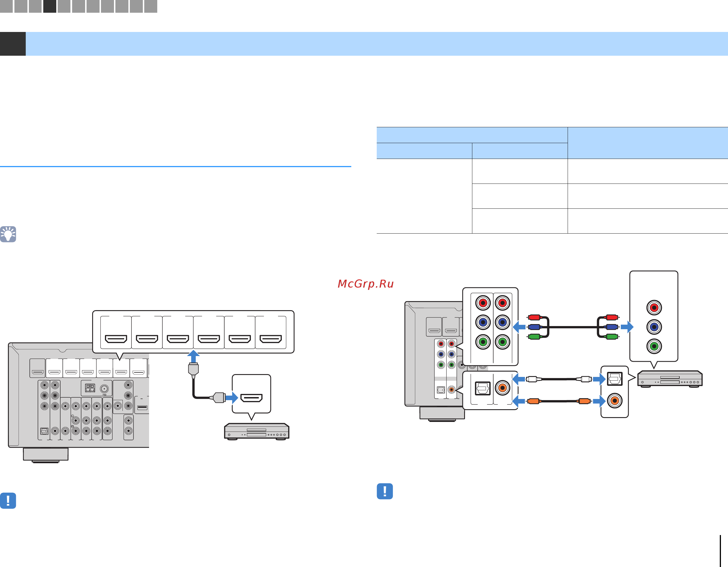Image resolution: width=728 pixels, height=567 pixels.
Task: Click the last HDMI jack in enlarged callout
Action: [x=271, y=339]
